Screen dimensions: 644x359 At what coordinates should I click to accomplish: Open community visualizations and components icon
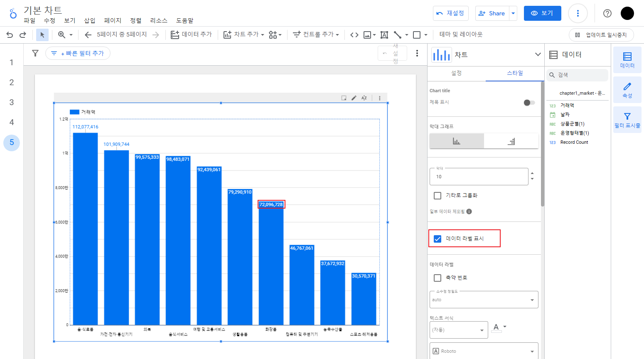pyautogui.click(x=273, y=35)
